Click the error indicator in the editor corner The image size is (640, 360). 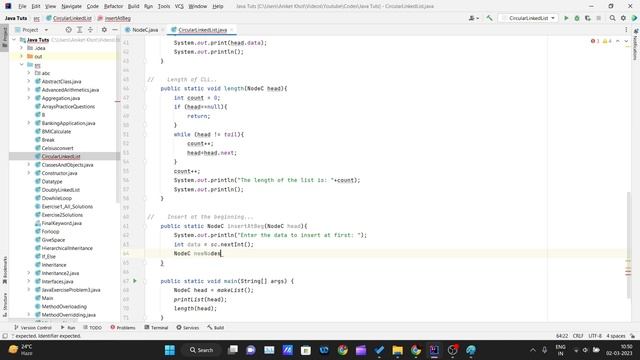pos(595,41)
